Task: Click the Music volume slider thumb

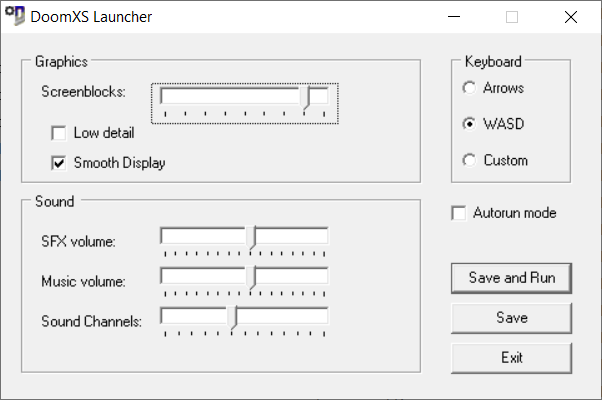Action: click(251, 278)
